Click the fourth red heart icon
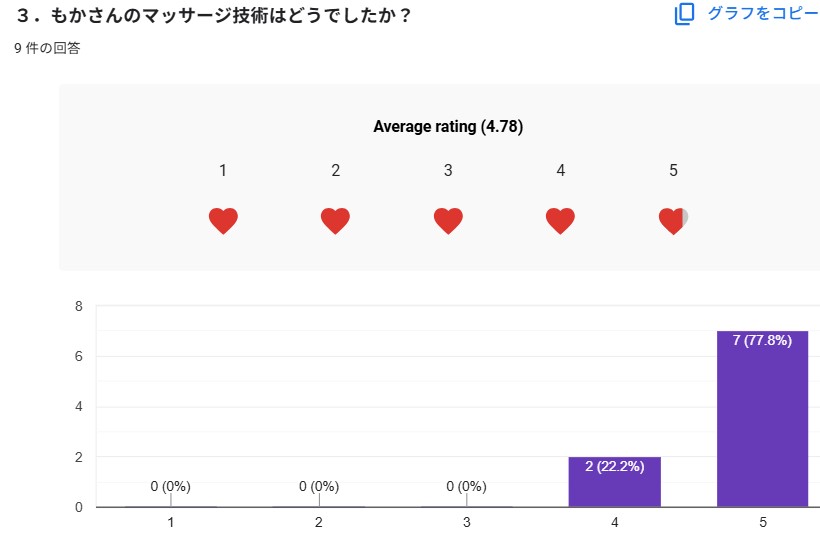820x547 pixels. tap(561, 221)
